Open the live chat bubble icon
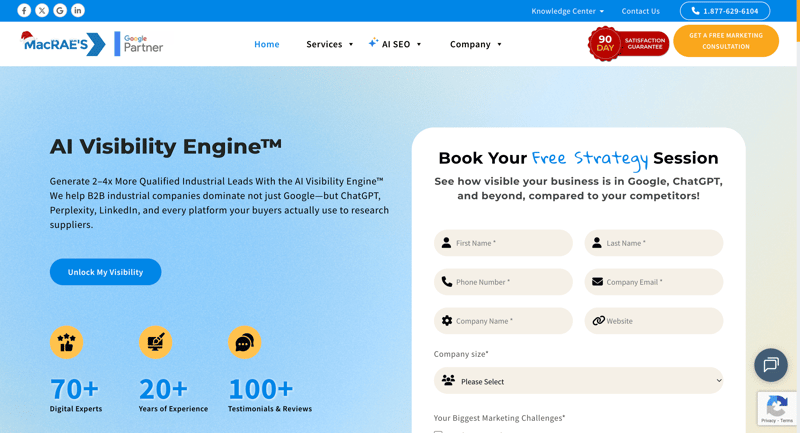Image resolution: width=800 pixels, height=433 pixels. pyautogui.click(x=770, y=365)
